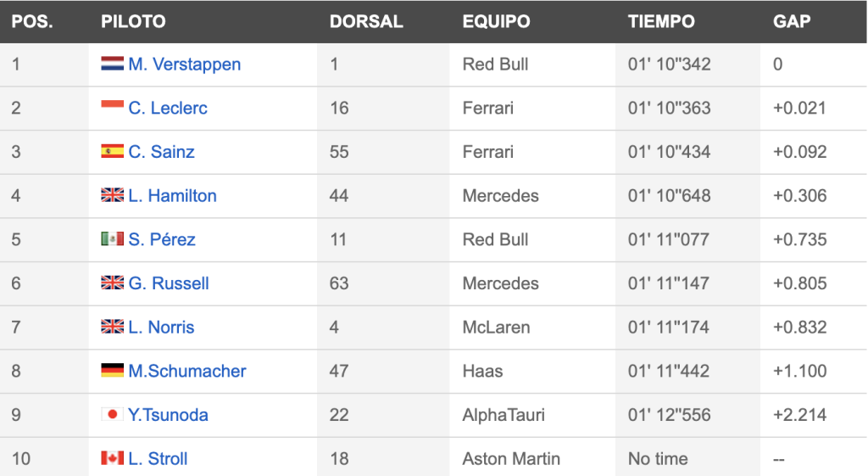Click the Monaco flag next to Leclerc
This screenshot has width=868, height=476.
coord(113,107)
